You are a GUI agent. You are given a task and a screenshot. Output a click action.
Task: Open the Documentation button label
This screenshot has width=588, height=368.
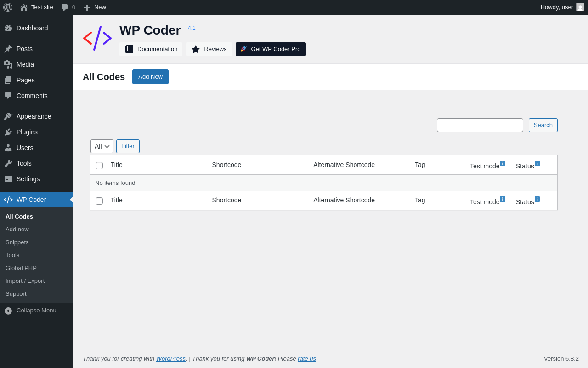157,49
